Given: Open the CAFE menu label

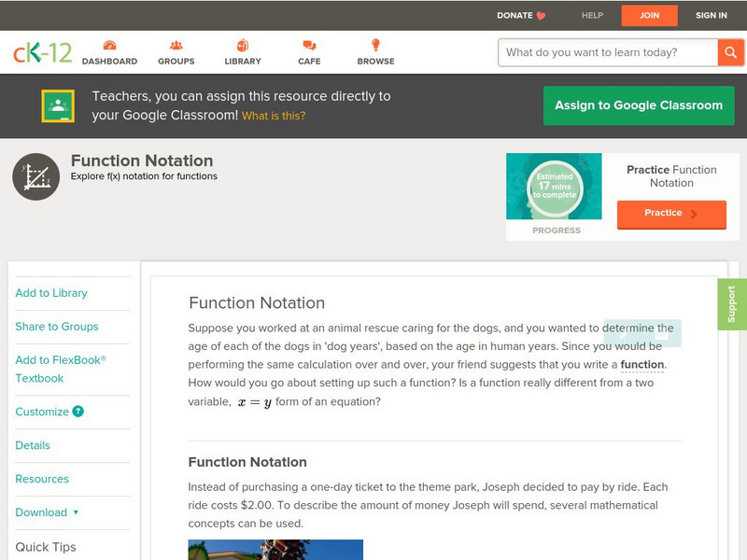Looking at the screenshot, I should point(309,62).
